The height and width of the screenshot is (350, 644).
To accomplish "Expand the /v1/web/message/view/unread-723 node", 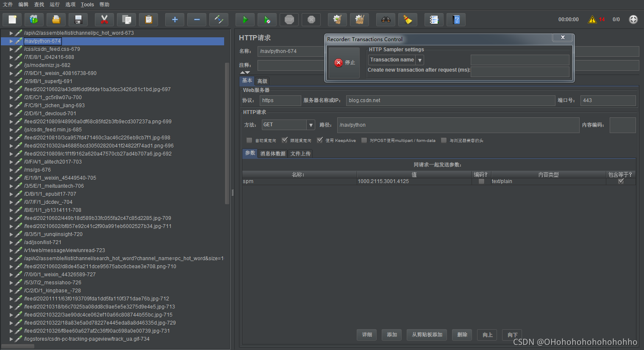I will coord(11,250).
